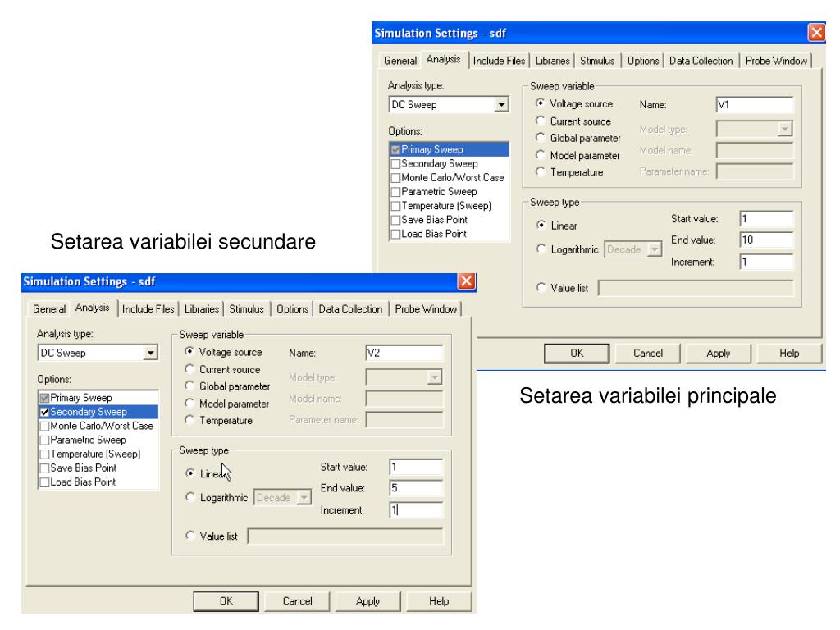Enable Monte Carlo/Worst Case in V1 window

pos(396,178)
